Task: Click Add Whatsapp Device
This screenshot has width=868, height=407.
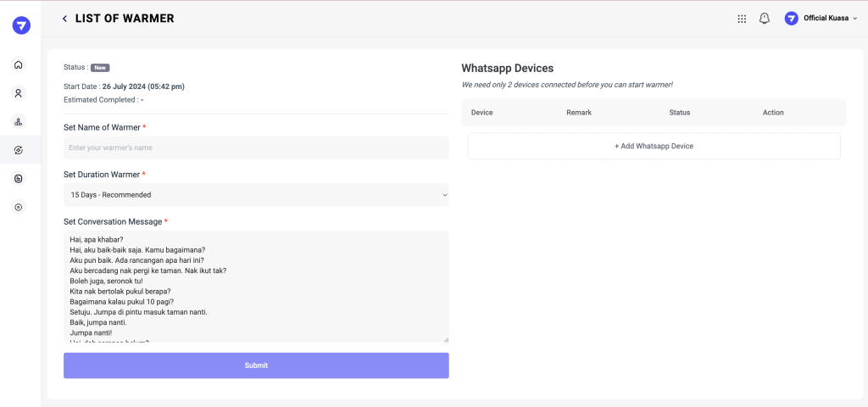Action: tap(654, 146)
